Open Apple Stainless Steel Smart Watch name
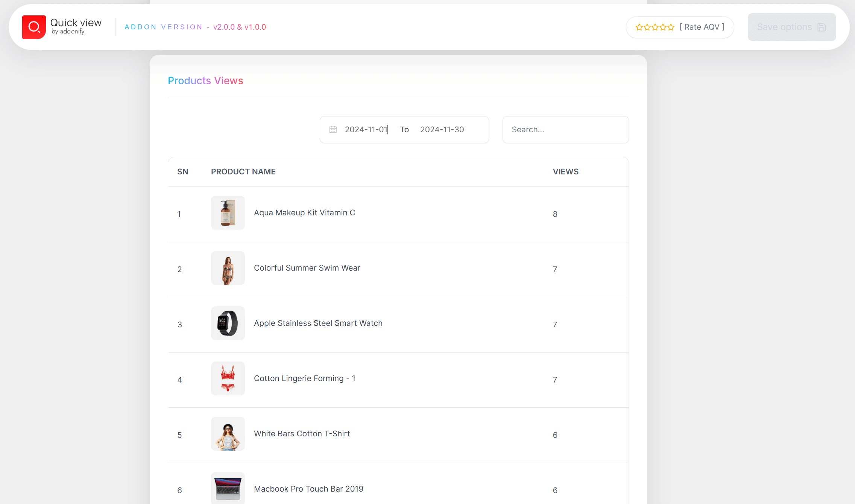 click(318, 323)
